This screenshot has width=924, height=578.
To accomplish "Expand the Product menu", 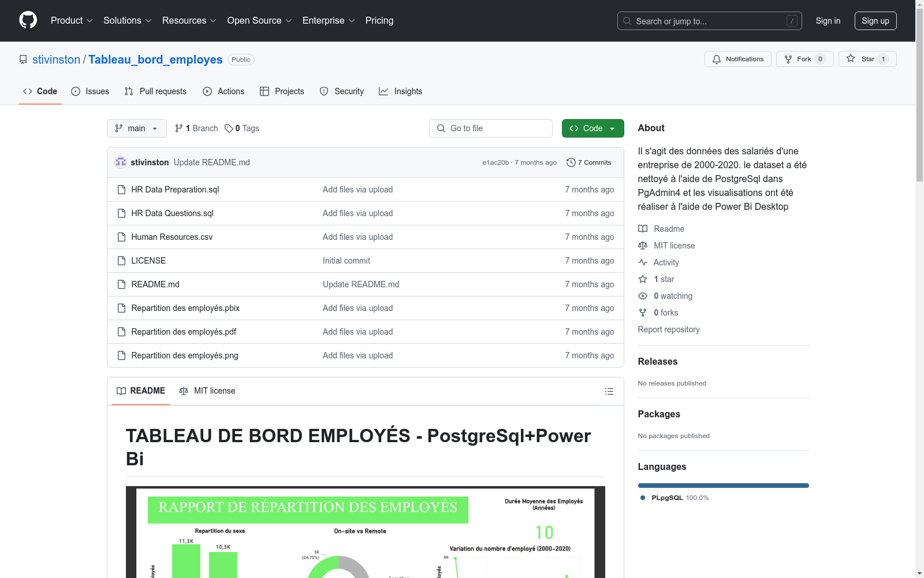I will coord(72,20).
